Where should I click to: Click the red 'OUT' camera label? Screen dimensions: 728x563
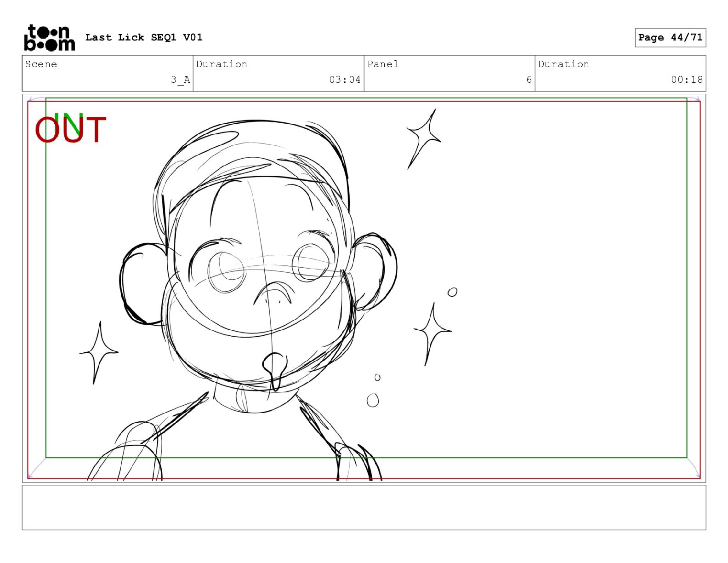tap(70, 130)
